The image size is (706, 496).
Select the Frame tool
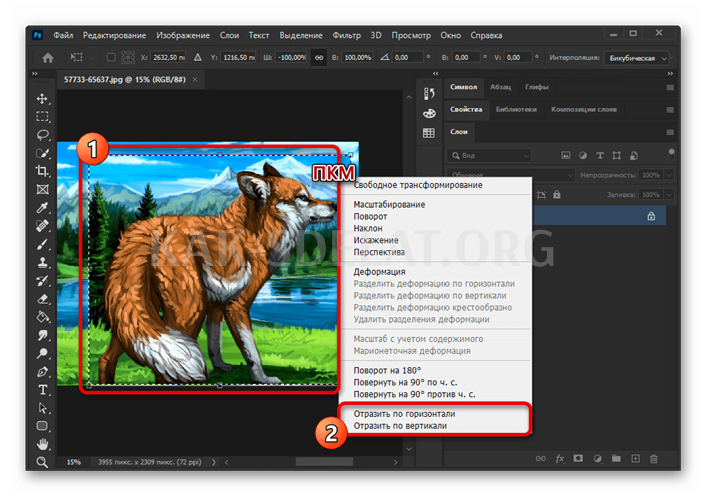[x=42, y=189]
